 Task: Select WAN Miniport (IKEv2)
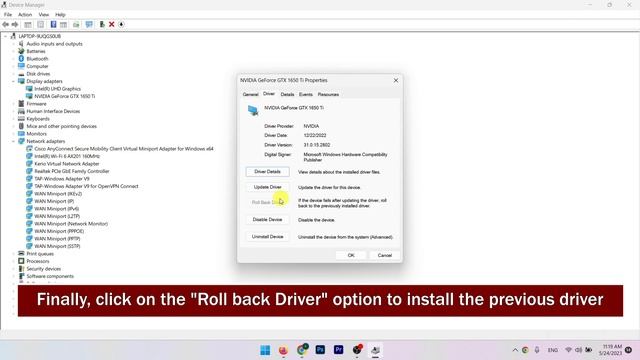click(58, 194)
